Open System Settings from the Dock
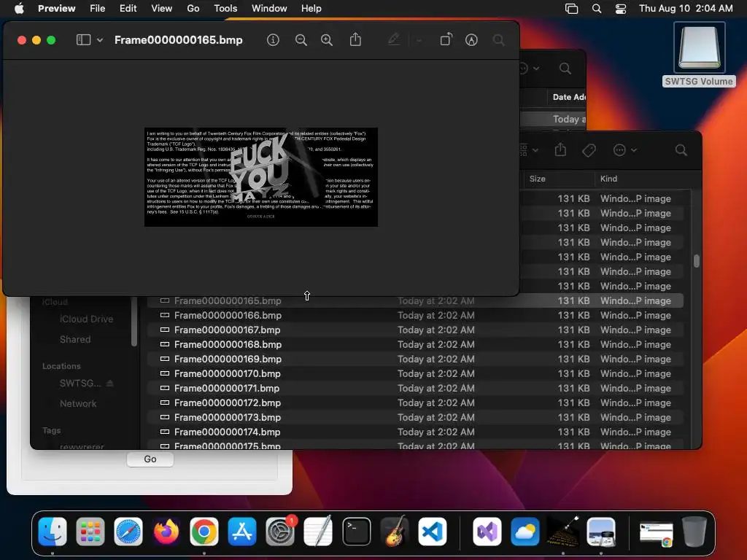The width and height of the screenshot is (747, 560). click(280, 532)
